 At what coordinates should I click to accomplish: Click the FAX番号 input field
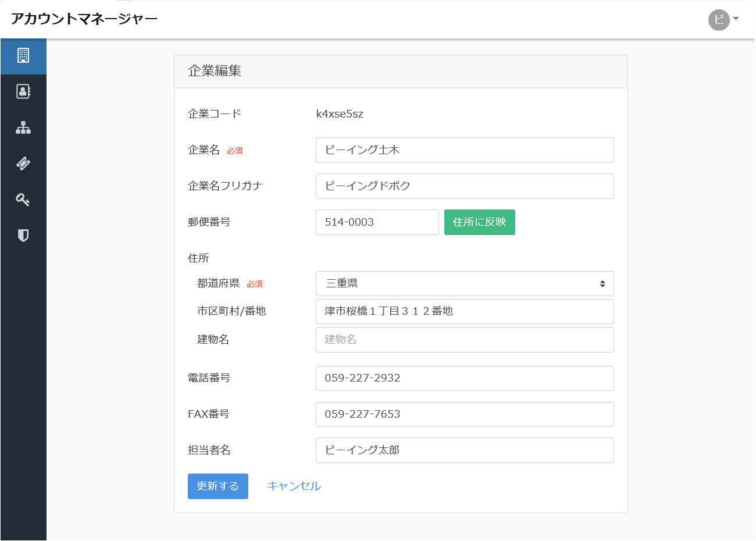(465, 414)
